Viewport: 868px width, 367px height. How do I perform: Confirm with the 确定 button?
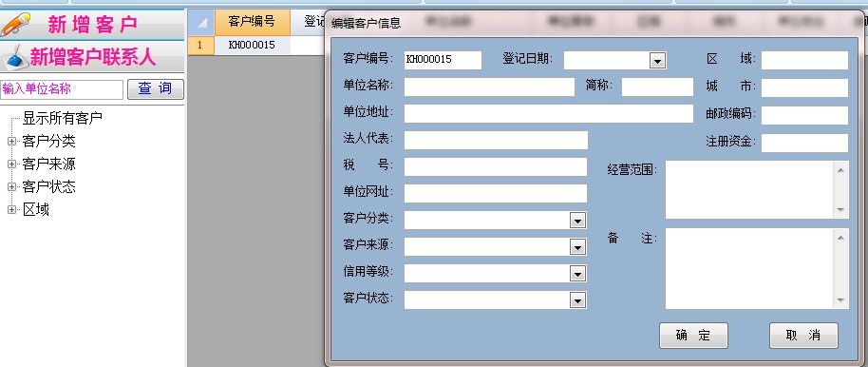point(693,336)
